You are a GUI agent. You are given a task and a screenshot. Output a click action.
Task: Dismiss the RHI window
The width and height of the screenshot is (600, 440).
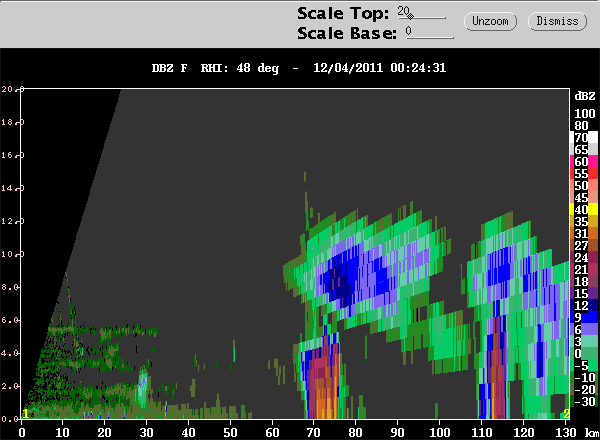557,21
